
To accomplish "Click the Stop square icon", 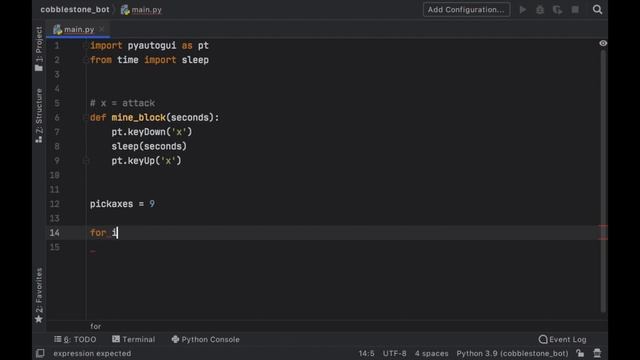I will 575,10.
